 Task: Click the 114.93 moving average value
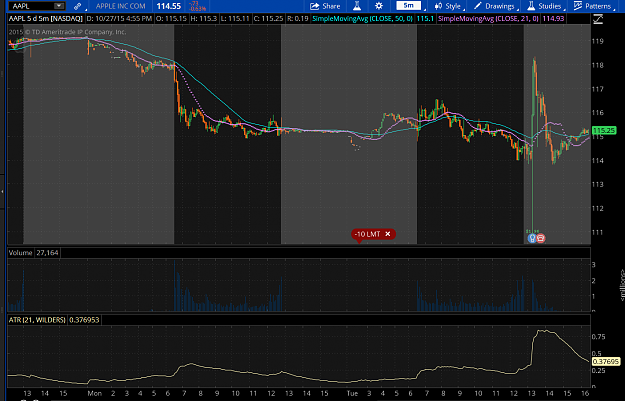[553, 18]
